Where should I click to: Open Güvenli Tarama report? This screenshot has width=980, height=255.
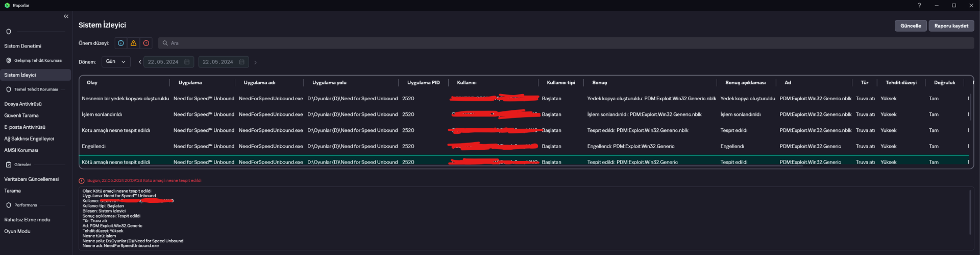coord(21,115)
